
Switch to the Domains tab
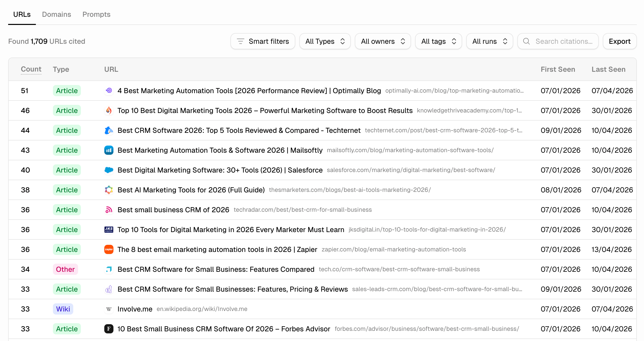click(56, 14)
